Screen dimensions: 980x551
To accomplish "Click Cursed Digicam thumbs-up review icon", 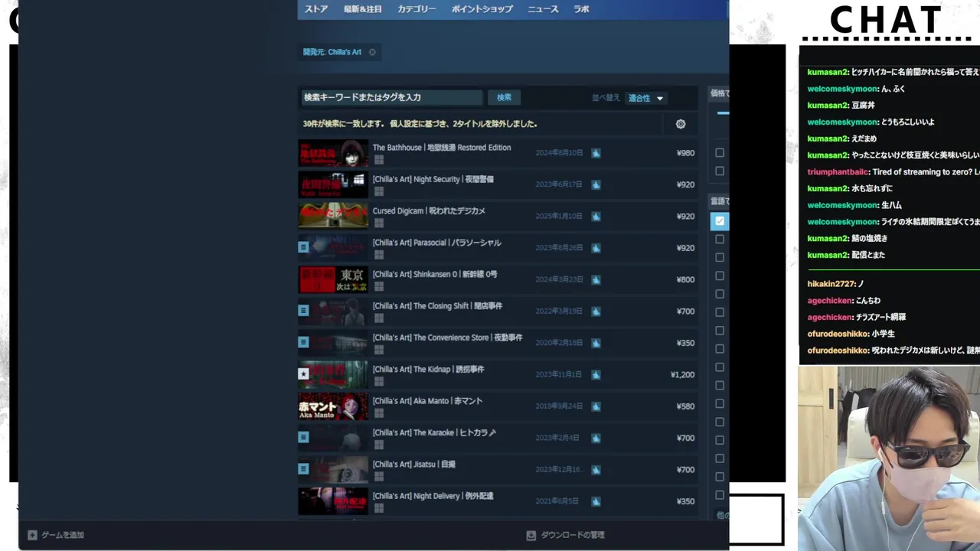I will (596, 217).
